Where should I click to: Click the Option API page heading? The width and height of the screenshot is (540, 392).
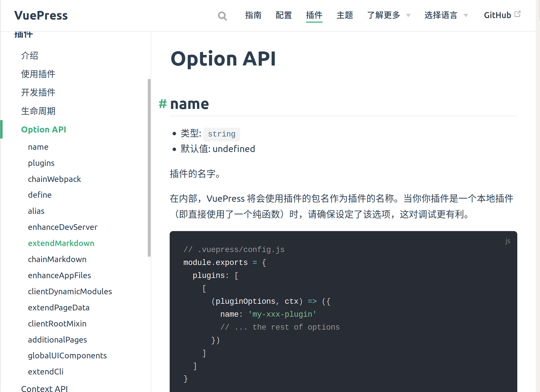click(223, 59)
